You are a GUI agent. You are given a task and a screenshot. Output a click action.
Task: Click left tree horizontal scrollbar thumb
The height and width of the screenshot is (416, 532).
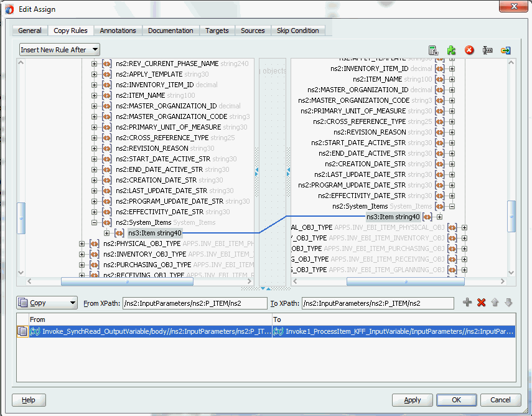coord(127,281)
